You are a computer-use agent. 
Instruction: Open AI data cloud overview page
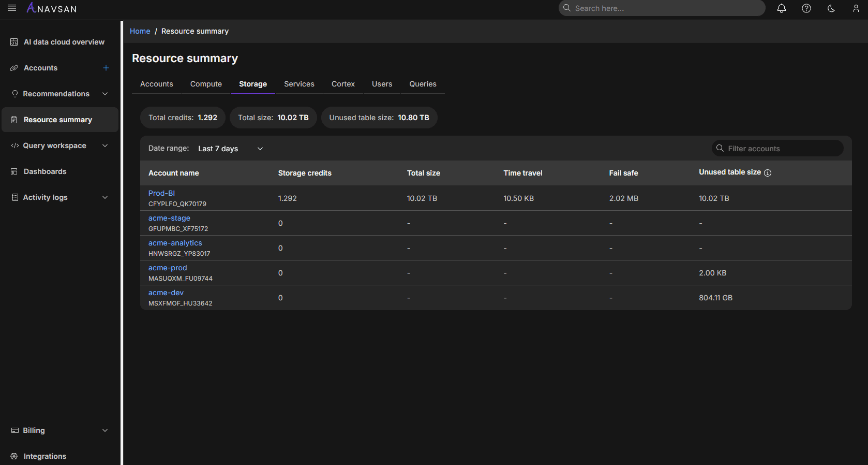(x=64, y=42)
